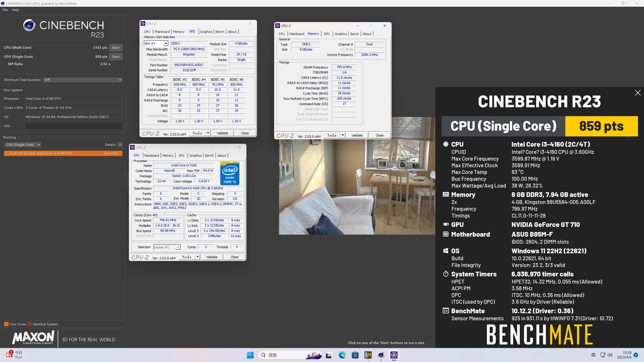The height and width of the screenshot is (362, 644).
Task: Open Slot #1 memory slot dropdown
Action: [x=156, y=43]
